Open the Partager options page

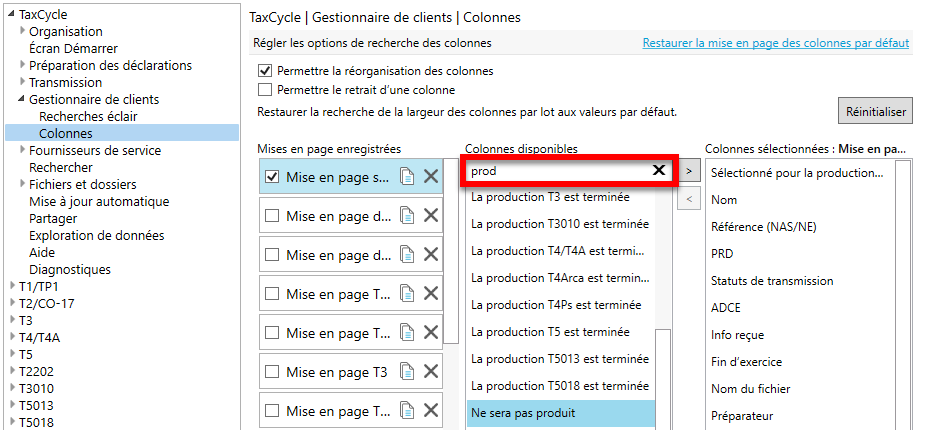[x=53, y=218]
